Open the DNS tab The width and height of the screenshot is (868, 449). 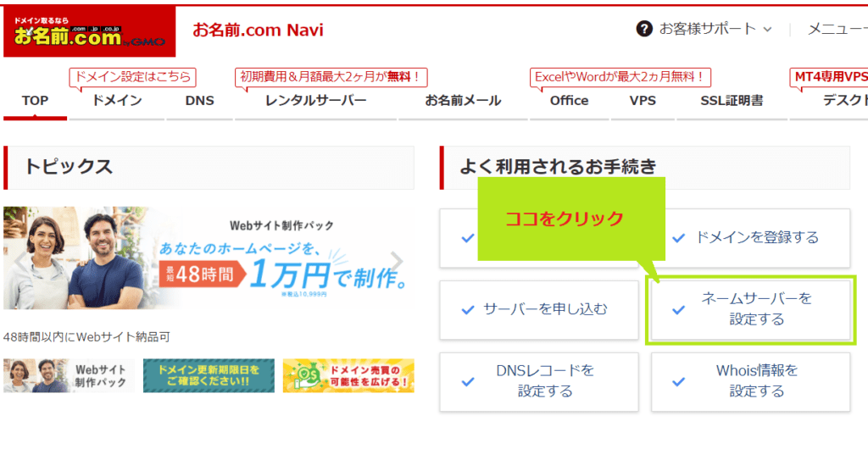(x=200, y=101)
